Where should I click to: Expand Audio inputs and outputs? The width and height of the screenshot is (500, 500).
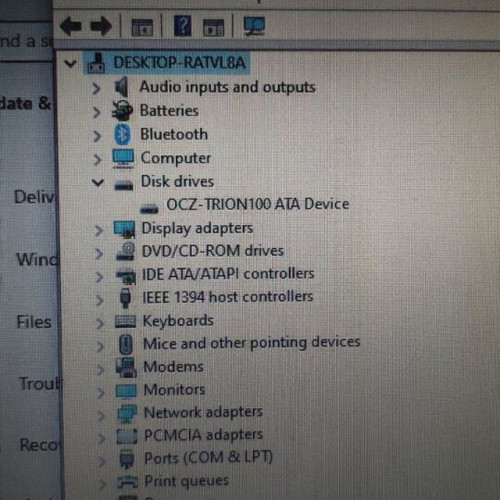pos(96,88)
